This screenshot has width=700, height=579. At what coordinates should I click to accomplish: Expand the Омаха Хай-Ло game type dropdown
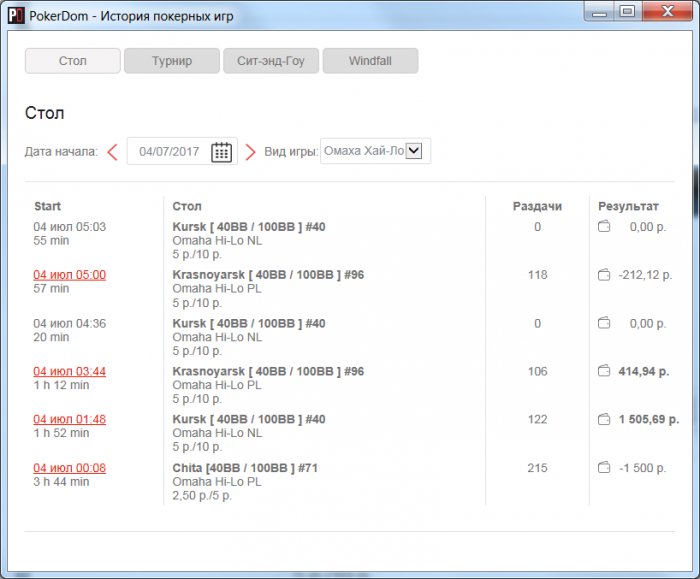414,150
